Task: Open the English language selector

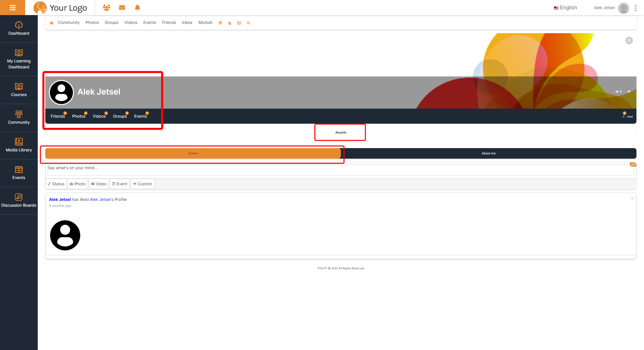Action: [x=565, y=8]
